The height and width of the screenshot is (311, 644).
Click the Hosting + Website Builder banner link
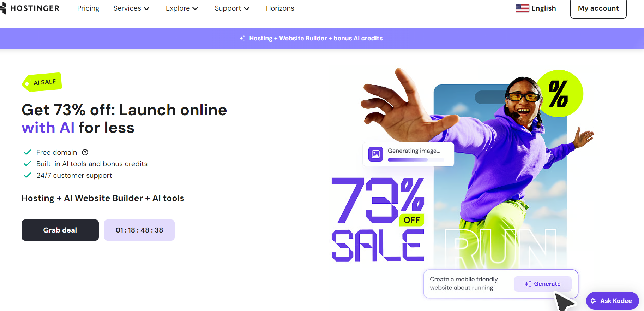click(316, 38)
